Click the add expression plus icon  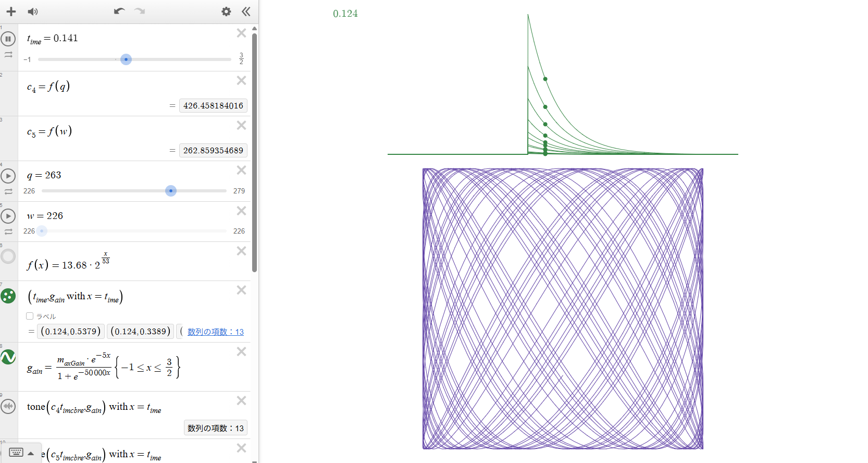[x=11, y=11]
